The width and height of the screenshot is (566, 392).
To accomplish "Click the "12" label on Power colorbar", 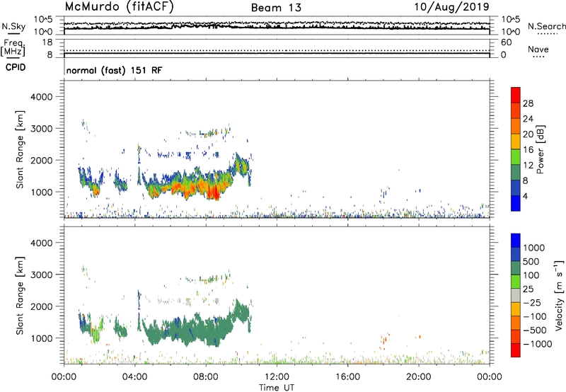I will (528, 166).
